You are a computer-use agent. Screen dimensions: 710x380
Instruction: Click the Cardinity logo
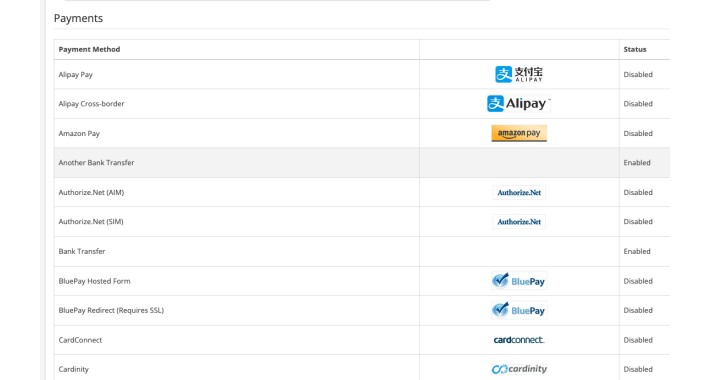519,369
